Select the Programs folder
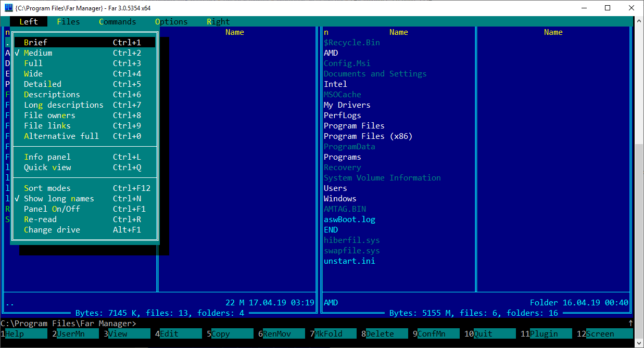The image size is (644, 348). pyautogui.click(x=343, y=157)
